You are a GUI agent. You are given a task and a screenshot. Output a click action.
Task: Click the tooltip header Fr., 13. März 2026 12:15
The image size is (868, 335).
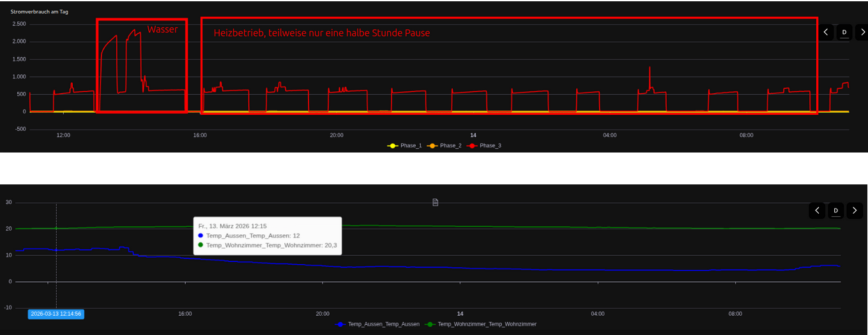232,226
